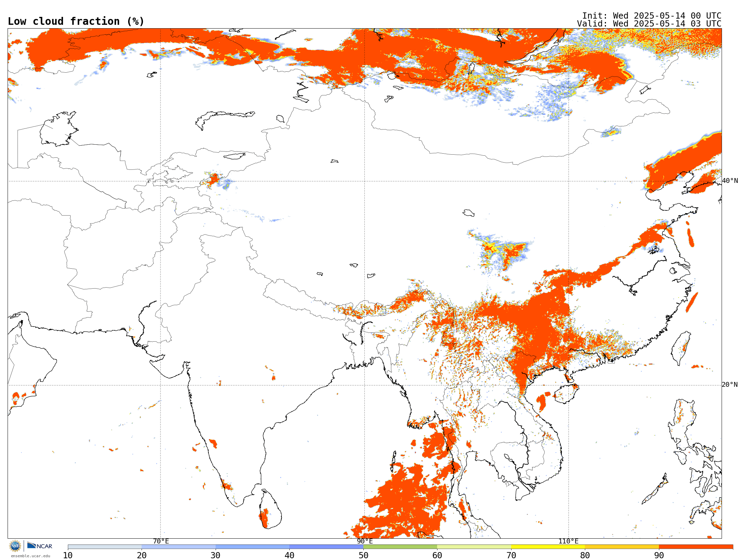Select the 50-60 green colorbar segment
This screenshot has height=560, width=744.
tap(400, 547)
